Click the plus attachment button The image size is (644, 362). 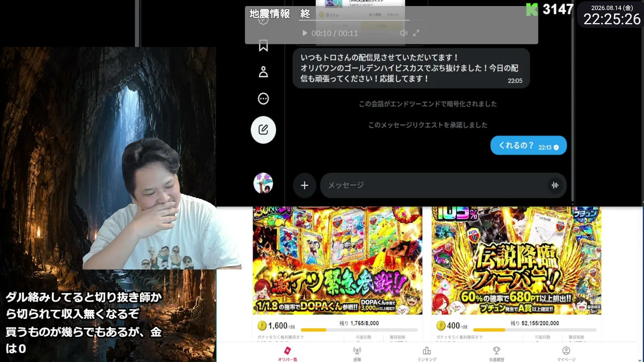(304, 185)
